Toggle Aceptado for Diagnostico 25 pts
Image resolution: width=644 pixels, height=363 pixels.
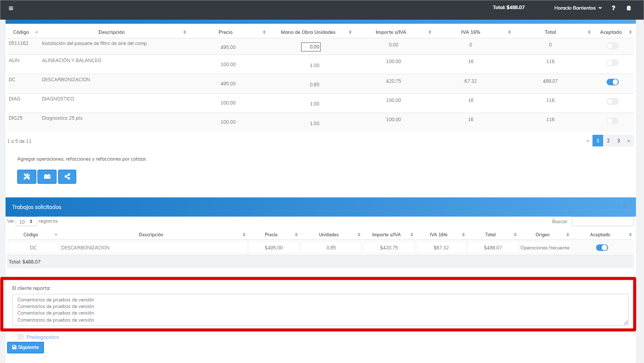click(x=612, y=121)
